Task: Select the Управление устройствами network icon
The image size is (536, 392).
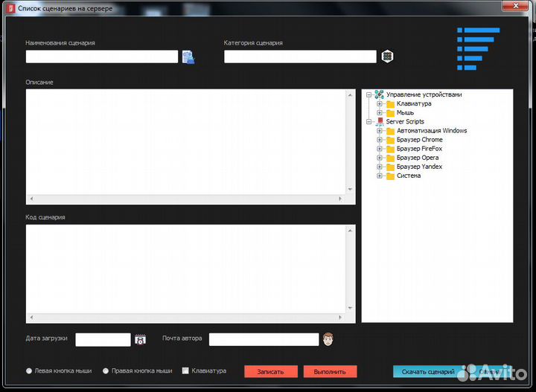Action: (x=379, y=95)
